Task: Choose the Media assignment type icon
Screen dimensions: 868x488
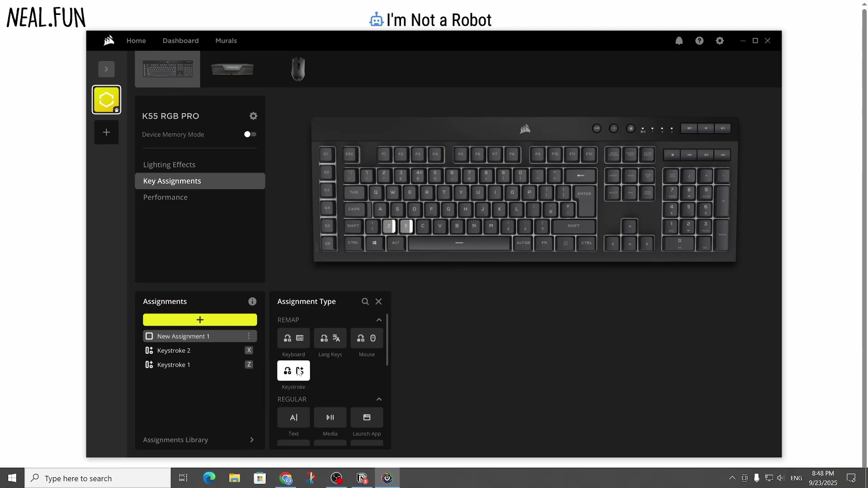Action: click(330, 418)
